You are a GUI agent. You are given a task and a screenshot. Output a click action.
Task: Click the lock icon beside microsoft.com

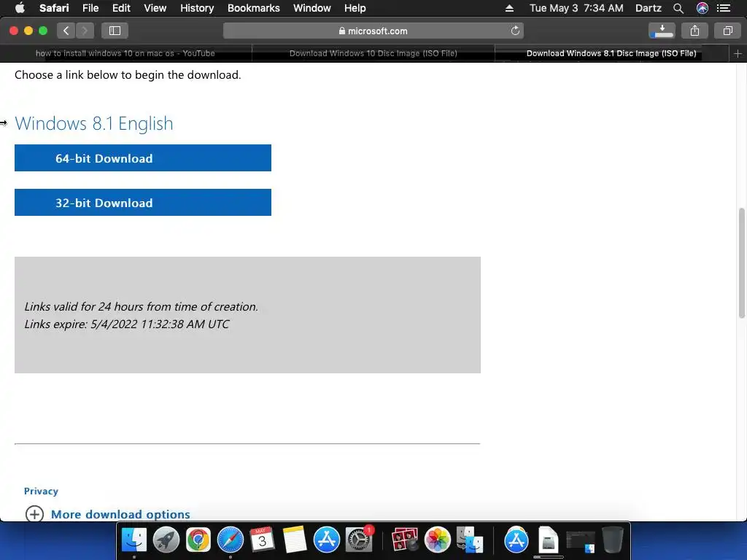(x=341, y=31)
